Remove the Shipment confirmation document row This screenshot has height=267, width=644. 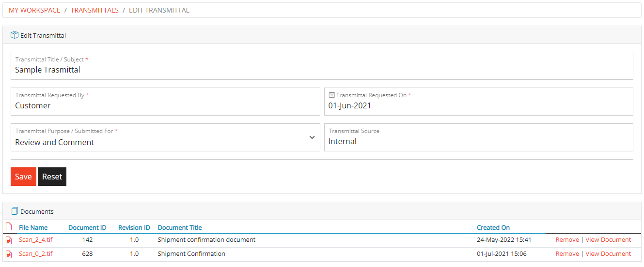coord(567,240)
